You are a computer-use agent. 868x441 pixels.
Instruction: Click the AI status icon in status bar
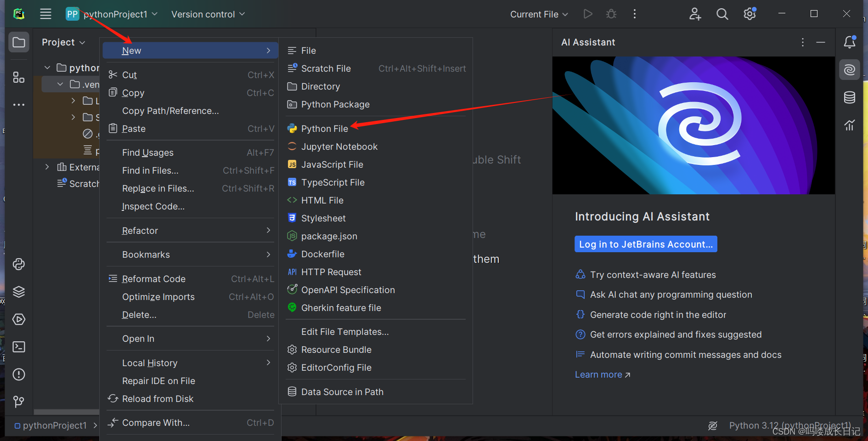(713, 426)
